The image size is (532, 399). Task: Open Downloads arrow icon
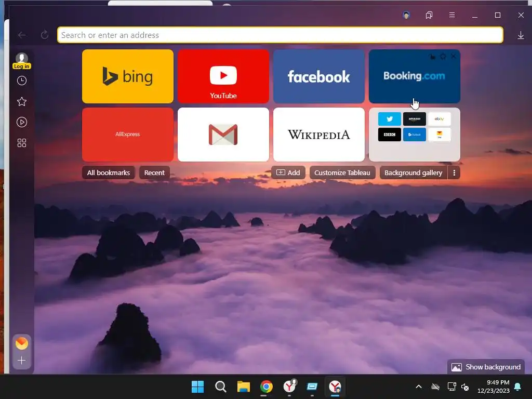521,35
